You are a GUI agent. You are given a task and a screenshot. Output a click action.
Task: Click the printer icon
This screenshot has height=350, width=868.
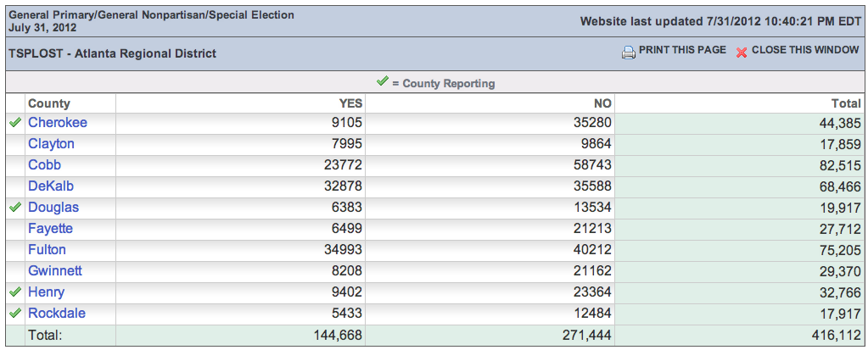coord(629,52)
